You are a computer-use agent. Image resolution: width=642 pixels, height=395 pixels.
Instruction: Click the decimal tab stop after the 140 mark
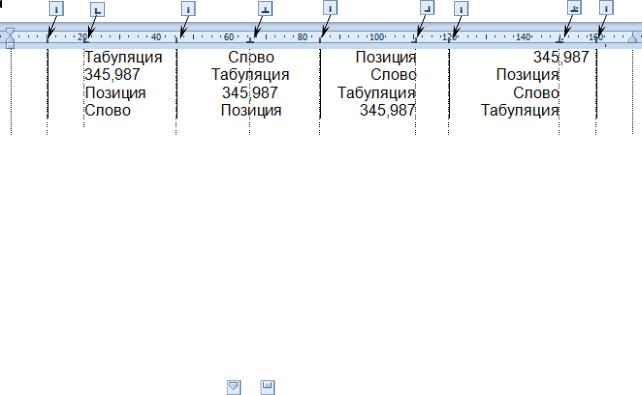coord(560,40)
